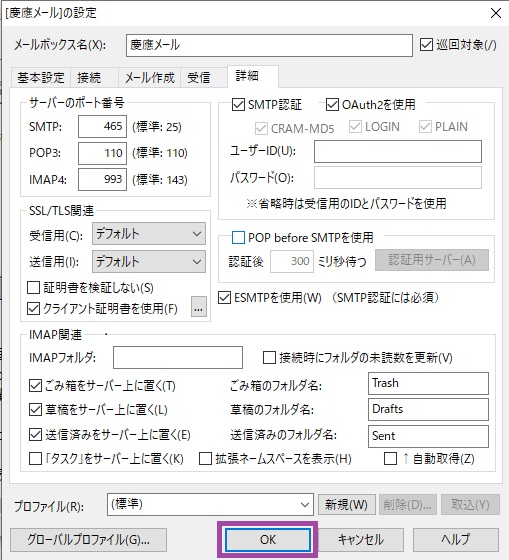Uncheck ごみ箱をサーバー上に置く checkbox
509x560 pixels.
coord(35,386)
